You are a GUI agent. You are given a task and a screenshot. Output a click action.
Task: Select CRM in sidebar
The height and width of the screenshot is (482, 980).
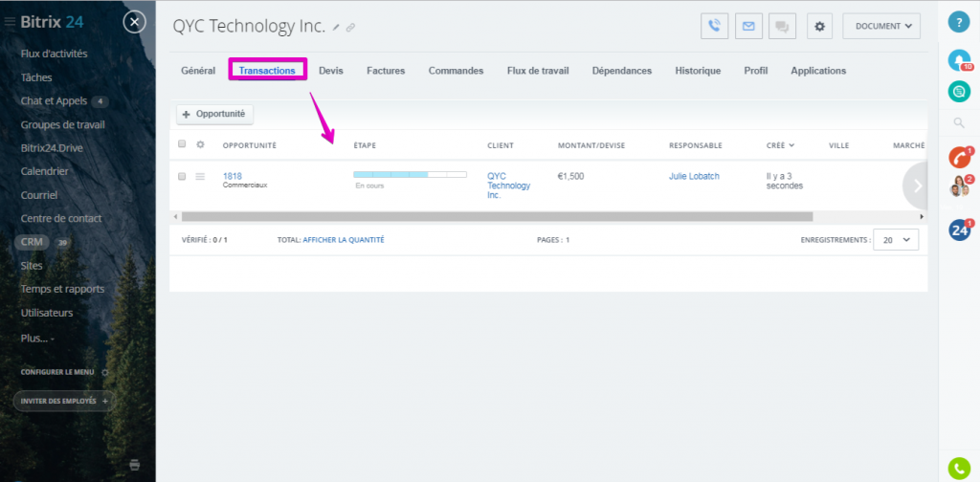32,242
